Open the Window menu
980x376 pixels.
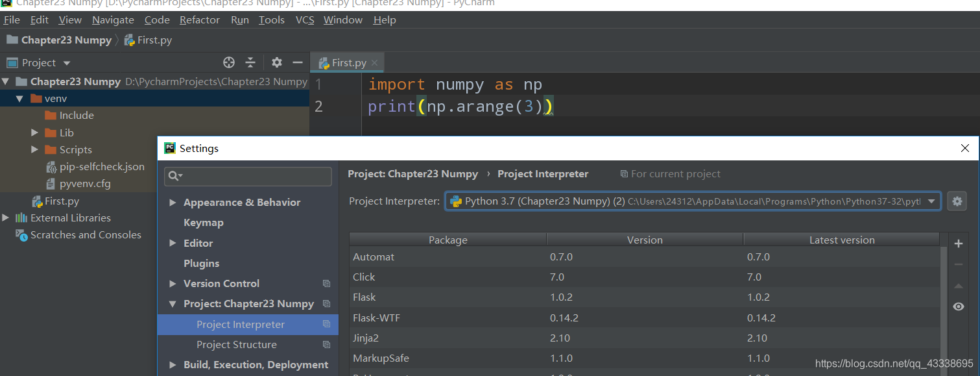343,20
